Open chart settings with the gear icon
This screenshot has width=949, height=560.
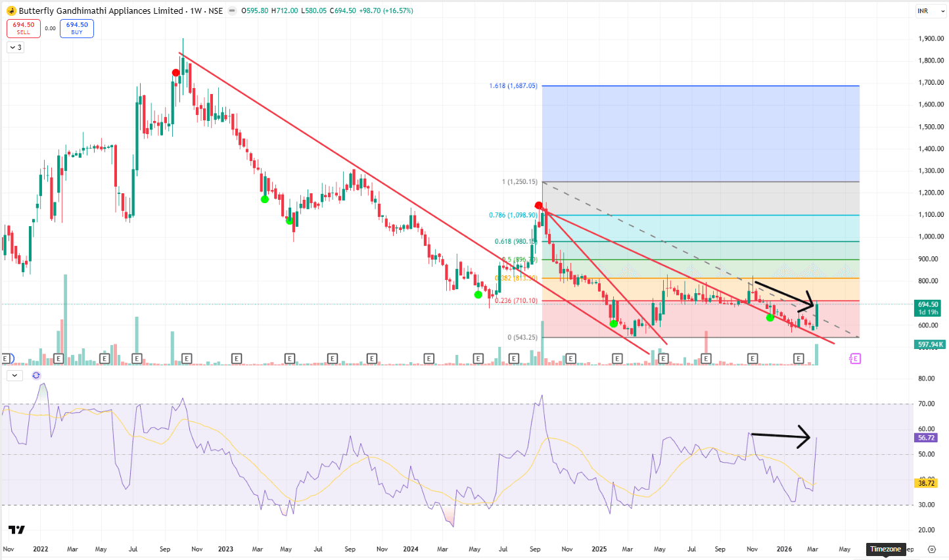(x=932, y=549)
